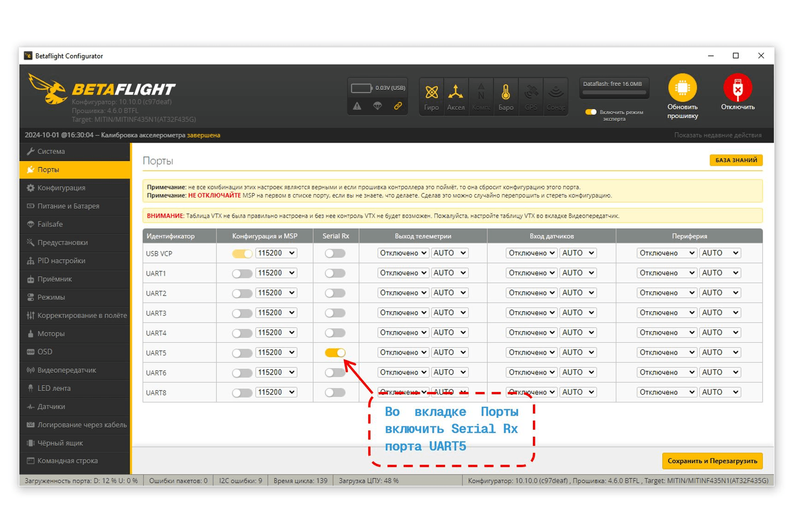The image size is (812, 505).
Task: Enable MSP switch for UART3
Action: tap(242, 313)
